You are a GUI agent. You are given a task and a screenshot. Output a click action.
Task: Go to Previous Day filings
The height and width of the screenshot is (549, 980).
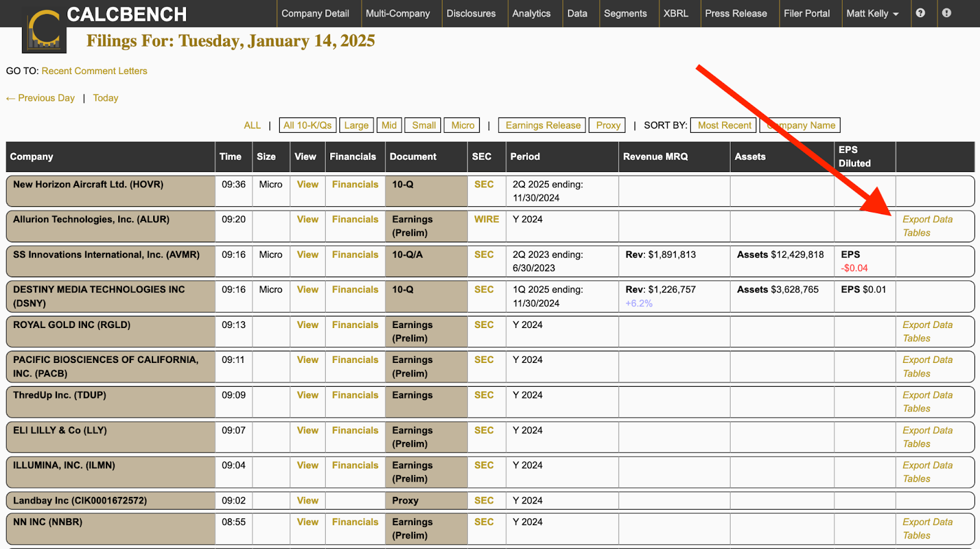tap(40, 98)
